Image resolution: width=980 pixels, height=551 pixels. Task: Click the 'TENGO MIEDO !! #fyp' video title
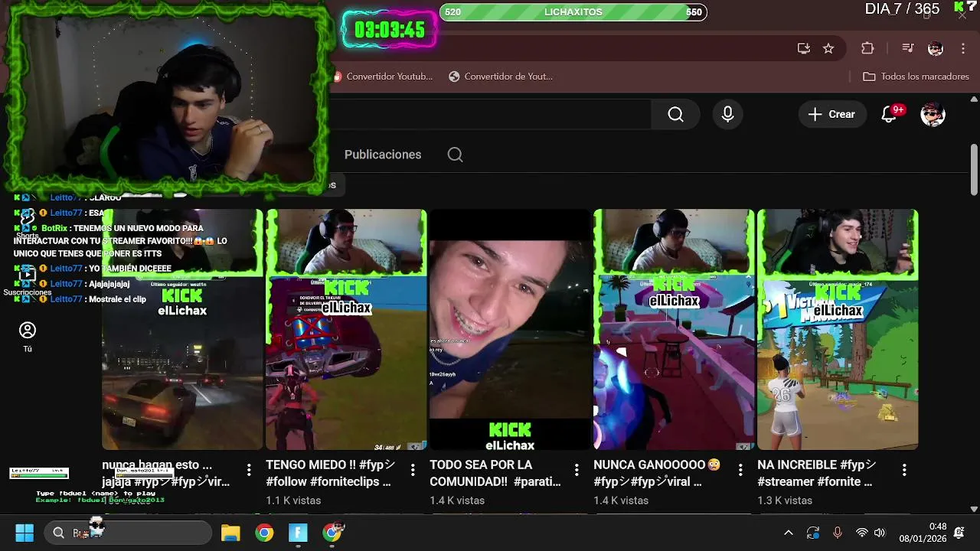pyautogui.click(x=331, y=473)
